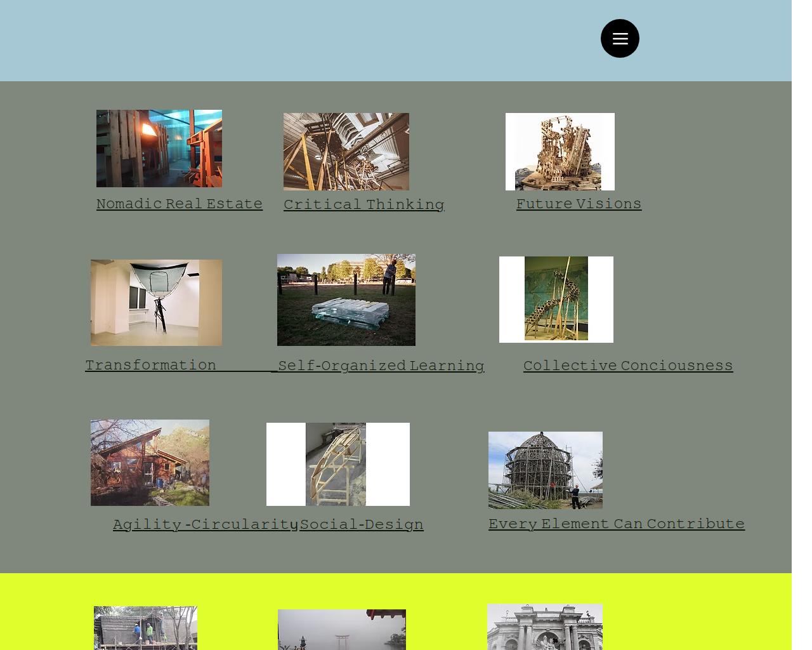Go to the Future Visions link
812x650 pixels.
[x=579, y=204]
